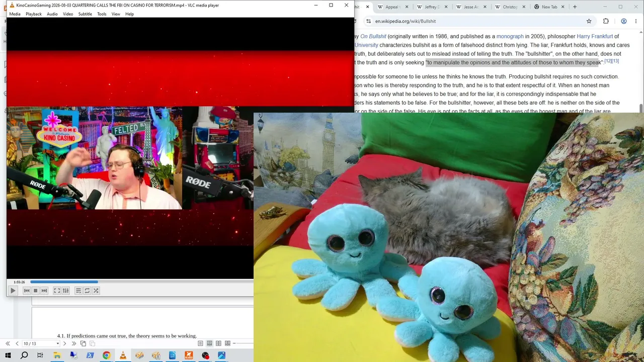Switch to VLC cone icon in taskbar

[123, 355]
